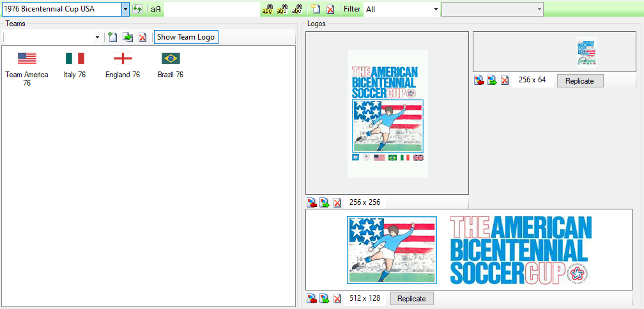This screenshot has width=644, height=309.
Task: Import image for the 256 x 256 logo
Action: click(312, 202)
